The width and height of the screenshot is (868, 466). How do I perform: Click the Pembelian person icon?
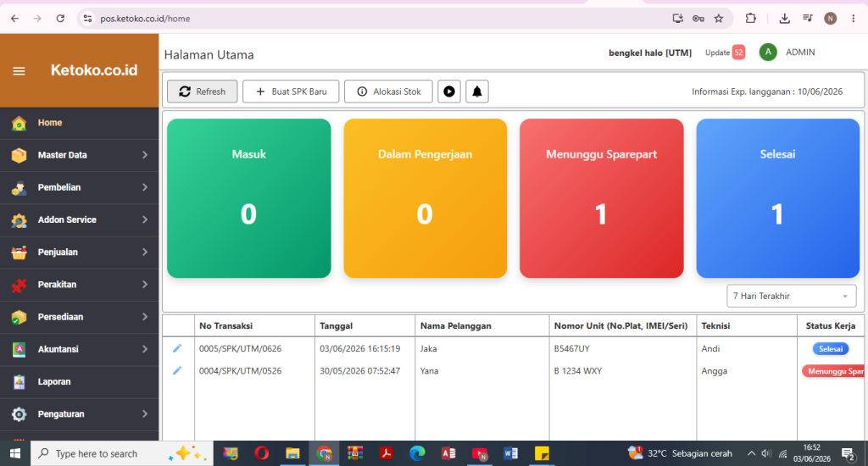19,187
